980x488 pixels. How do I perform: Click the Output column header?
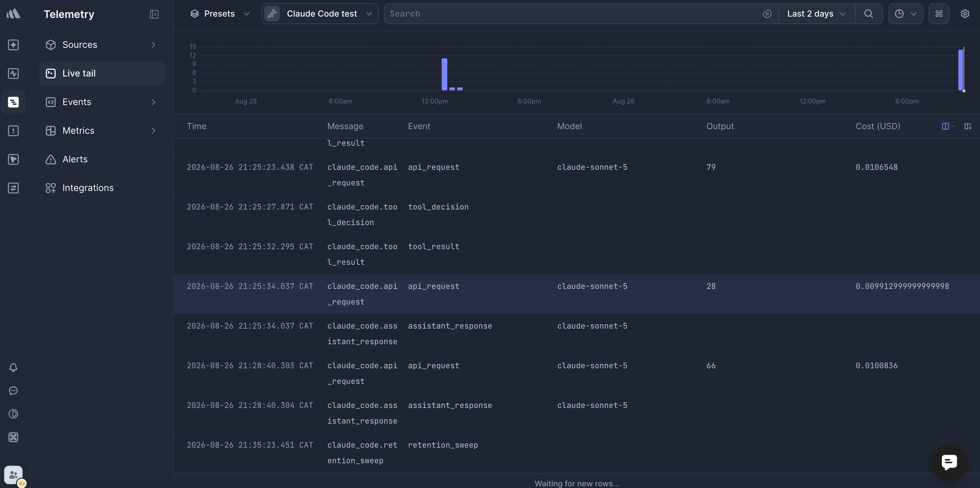pyautogui.click(x=720, y=126)
